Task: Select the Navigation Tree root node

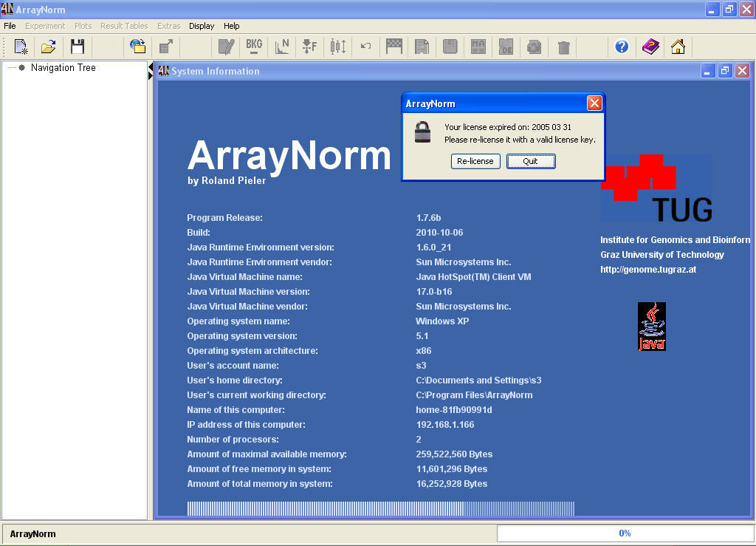Action: (x=63, y=68)
